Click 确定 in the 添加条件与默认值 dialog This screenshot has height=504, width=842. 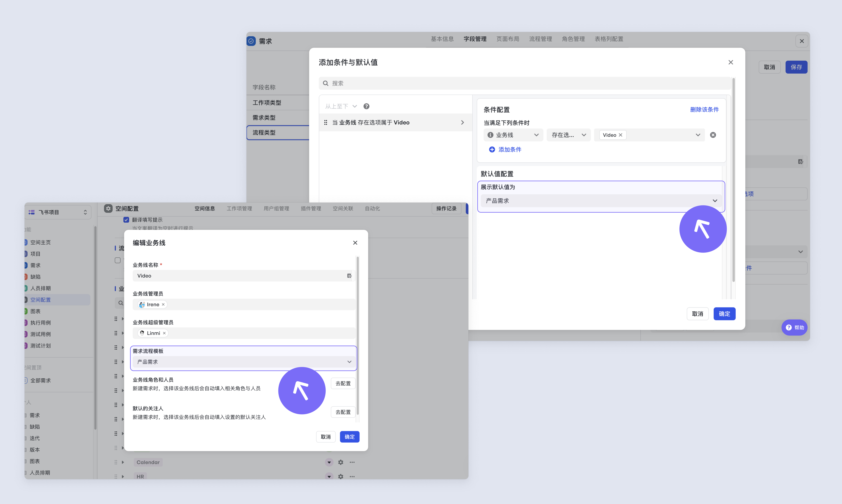[724, 314]
